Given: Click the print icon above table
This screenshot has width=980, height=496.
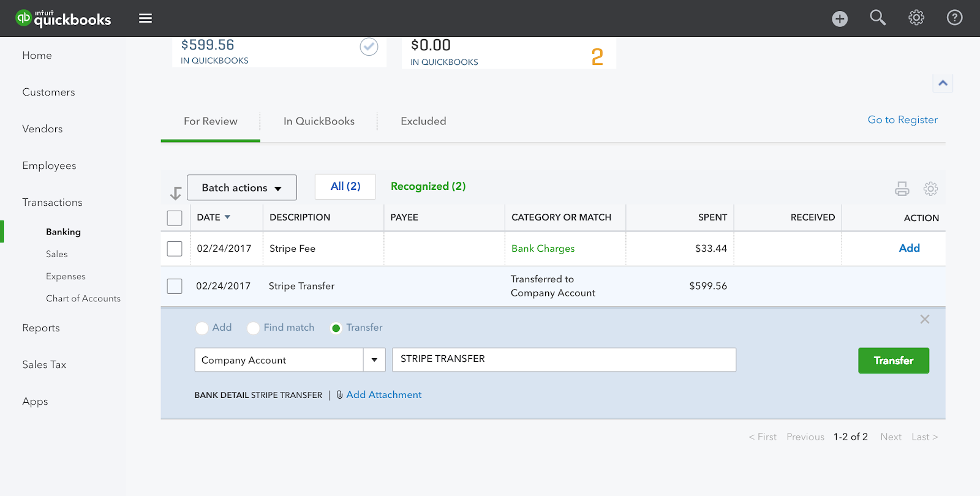Looking at the screenshot, I should point(902,189).
